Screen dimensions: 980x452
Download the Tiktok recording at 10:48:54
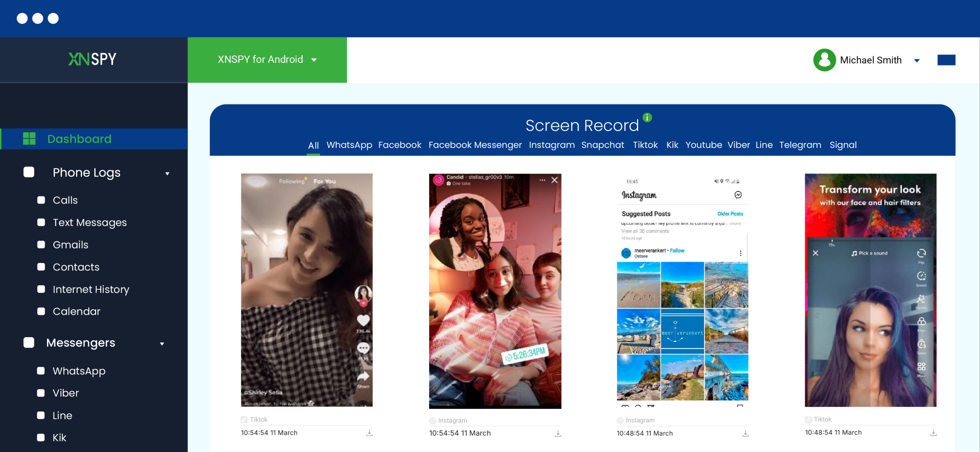click(933, 433)
